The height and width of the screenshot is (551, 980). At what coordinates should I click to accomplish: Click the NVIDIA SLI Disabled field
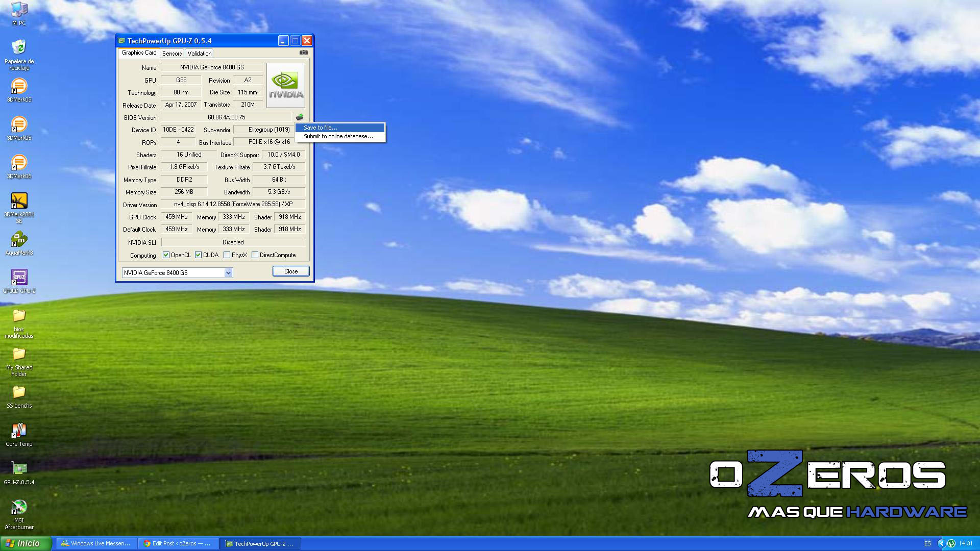pos(233,242)
